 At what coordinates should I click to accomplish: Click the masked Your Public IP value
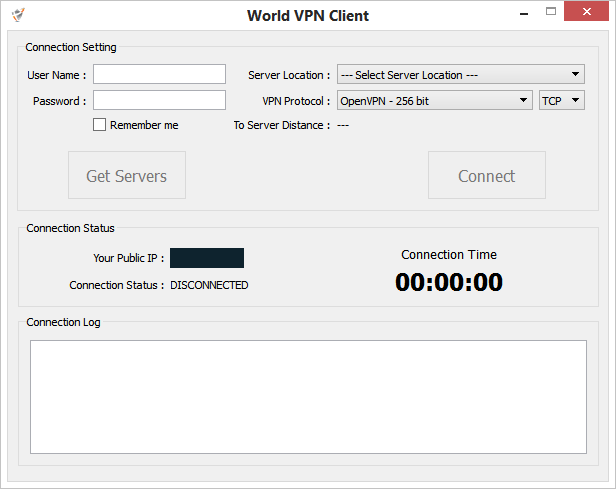(207, 258)
